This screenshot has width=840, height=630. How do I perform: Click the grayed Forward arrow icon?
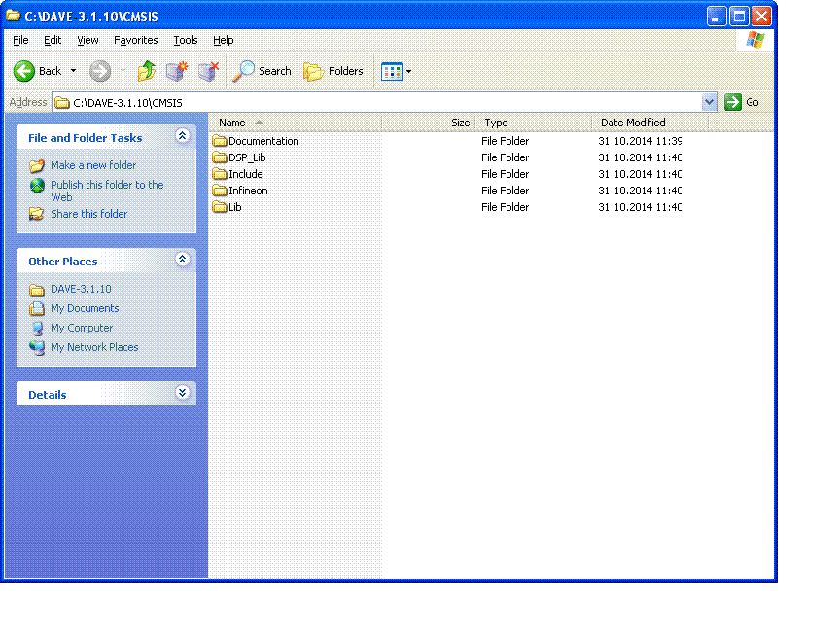pos(99,71)
